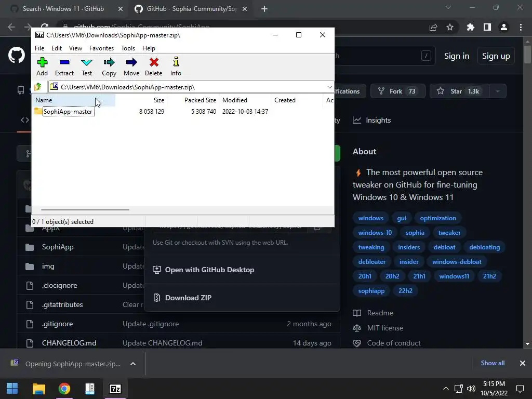The height and width of the screenshot is (399, 532).
Task: Open the Edit menu in 7-Zip
Action: pos(56,48)
